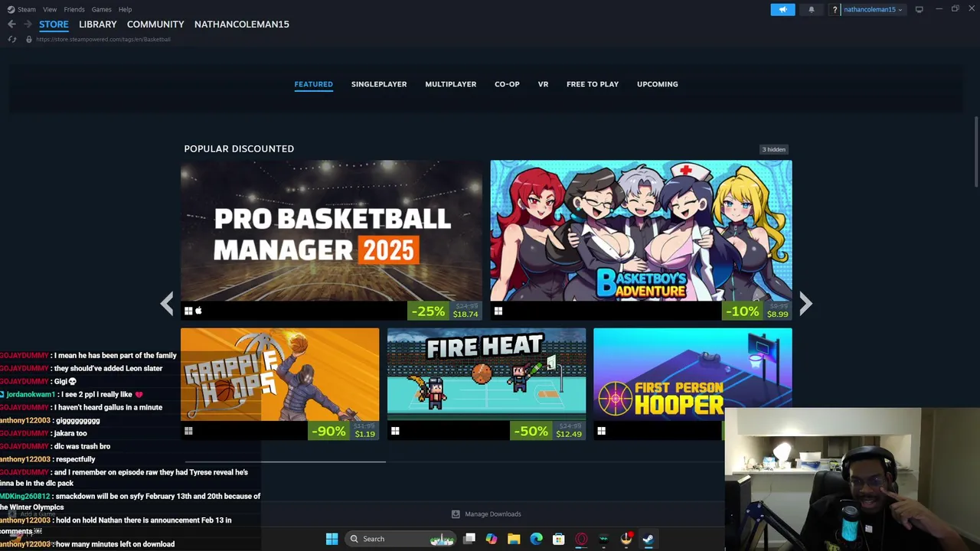Open Microsoft Edge from the taskbar
Viewport: 980px width, 551px height.
point(536,539)
